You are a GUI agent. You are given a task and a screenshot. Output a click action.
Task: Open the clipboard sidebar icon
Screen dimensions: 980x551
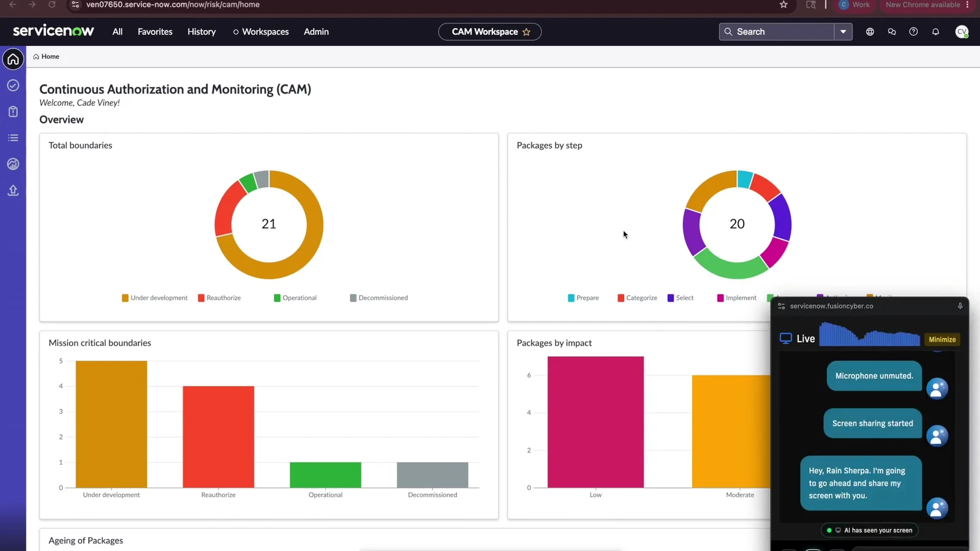[13, 111]
